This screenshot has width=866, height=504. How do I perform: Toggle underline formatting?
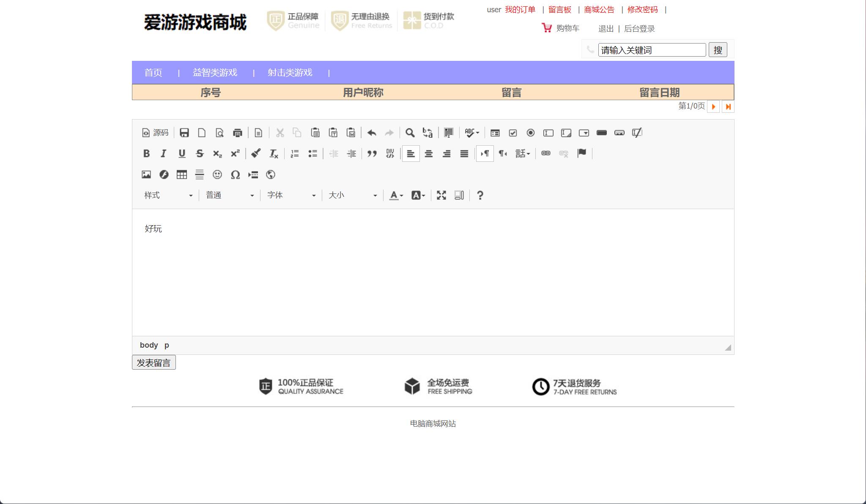(x=182, y=153)
